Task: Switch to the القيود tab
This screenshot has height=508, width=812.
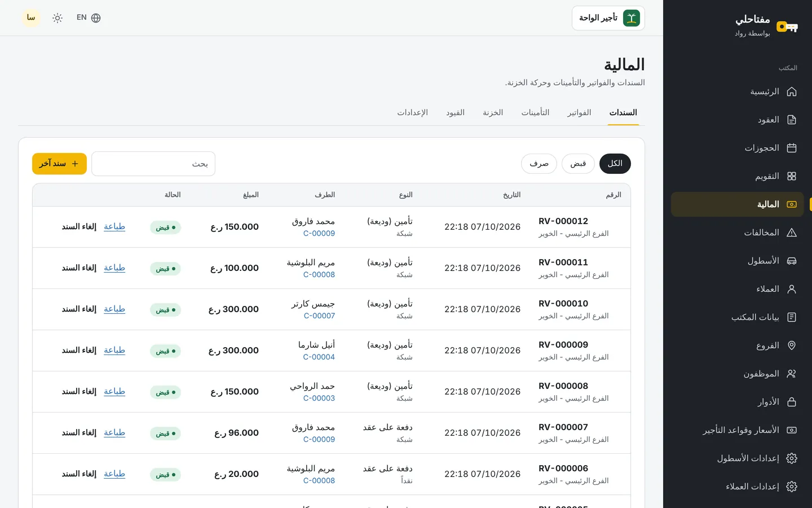Action: (x=455, y=113)
